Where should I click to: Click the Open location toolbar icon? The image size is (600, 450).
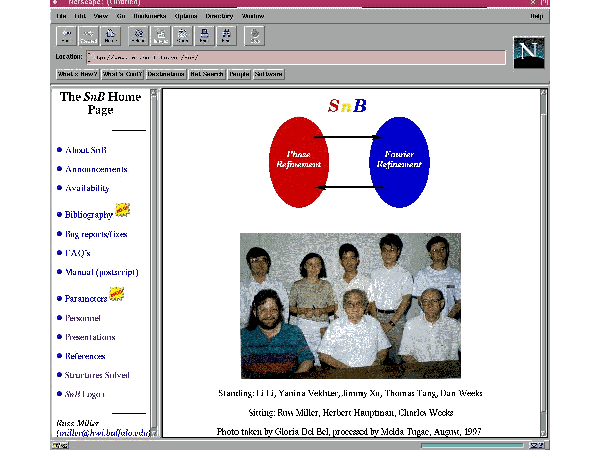pyautogui.click(x=182, y=36)
